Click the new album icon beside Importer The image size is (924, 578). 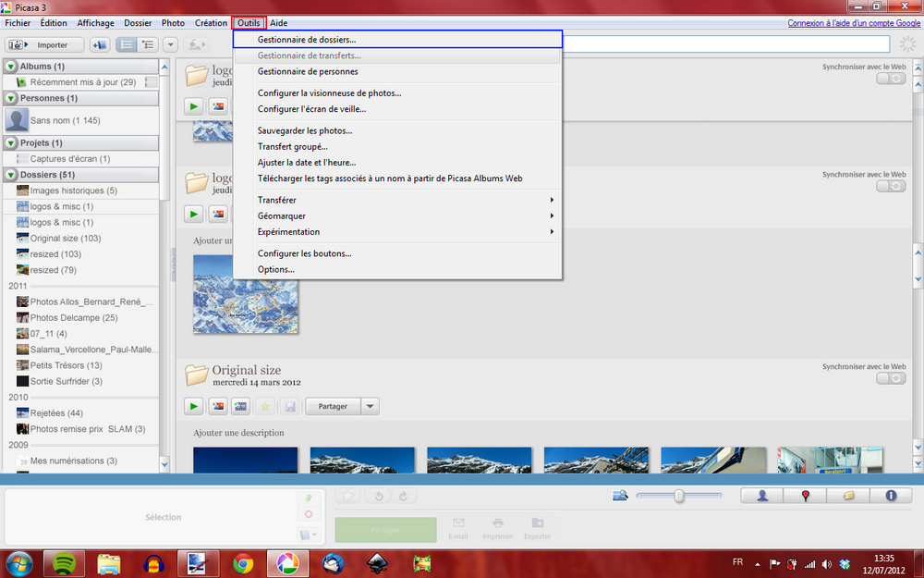click(100, 44)
